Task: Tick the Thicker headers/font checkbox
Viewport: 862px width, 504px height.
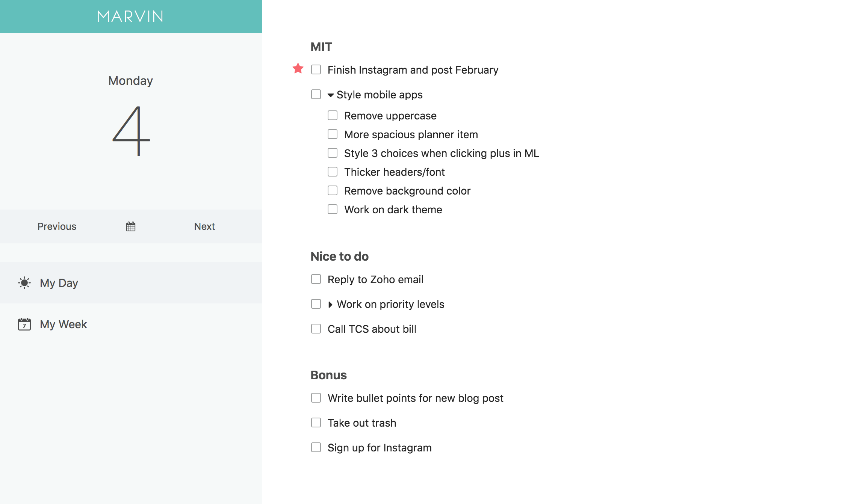Action: coord(333,172)
